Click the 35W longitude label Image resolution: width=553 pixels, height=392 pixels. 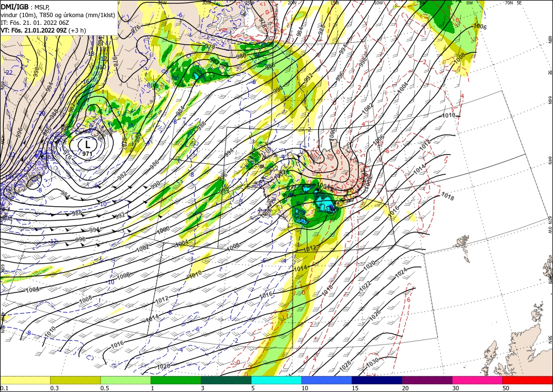point(162,2)
